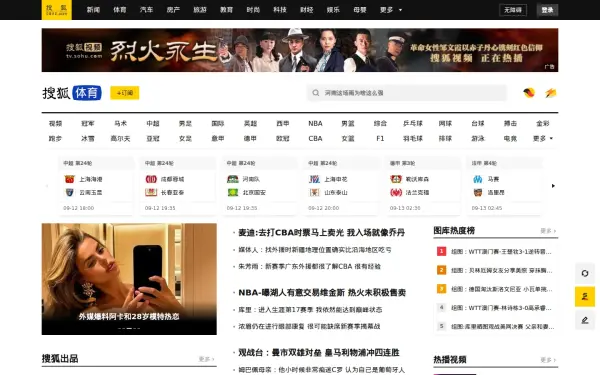Select F1 category tab
This screenshot has width=600, height=375.
(x=380, y=139)
